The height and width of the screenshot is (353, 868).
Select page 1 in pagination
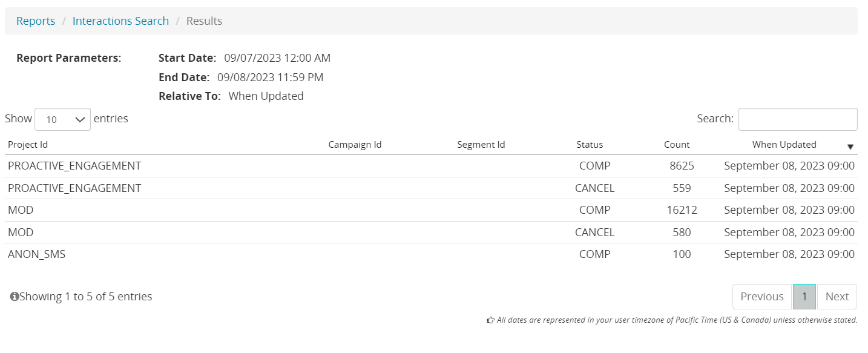(804, 297)
